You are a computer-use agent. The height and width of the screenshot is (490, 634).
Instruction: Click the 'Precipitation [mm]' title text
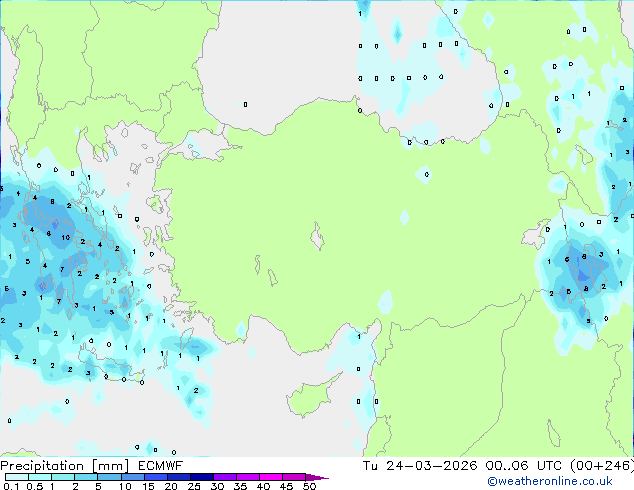pos(65,466)
